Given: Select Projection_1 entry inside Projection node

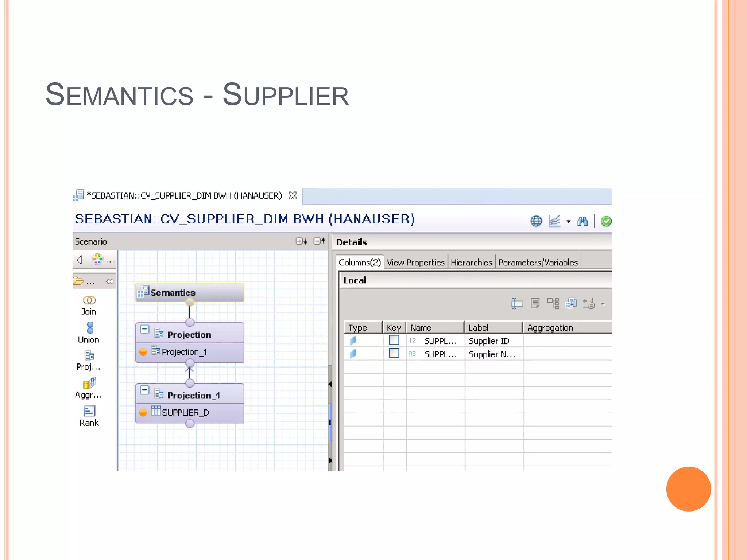Looking at the screenshot, I should (x=190, y=352).
